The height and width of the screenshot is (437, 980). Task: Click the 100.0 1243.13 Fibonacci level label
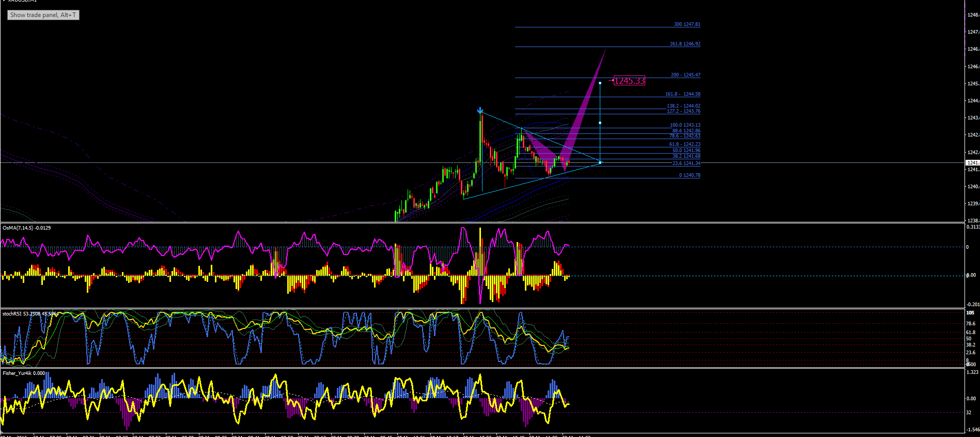tap(685, 125)
